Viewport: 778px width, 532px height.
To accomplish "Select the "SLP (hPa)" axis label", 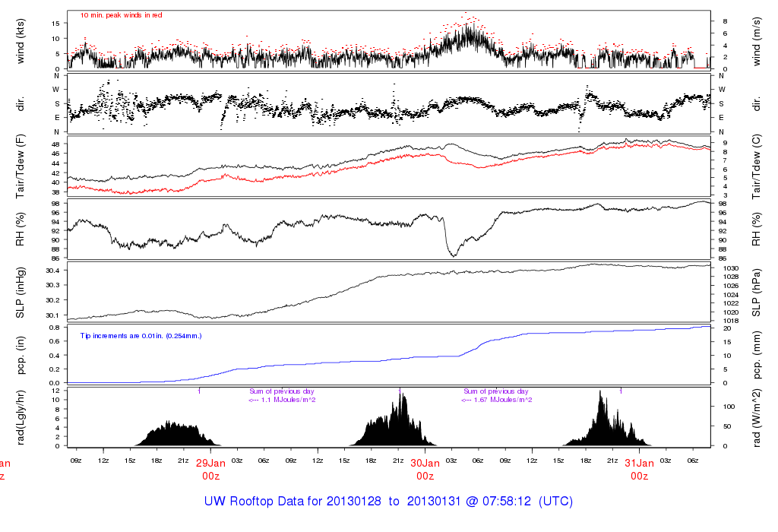I will point(756,293).
